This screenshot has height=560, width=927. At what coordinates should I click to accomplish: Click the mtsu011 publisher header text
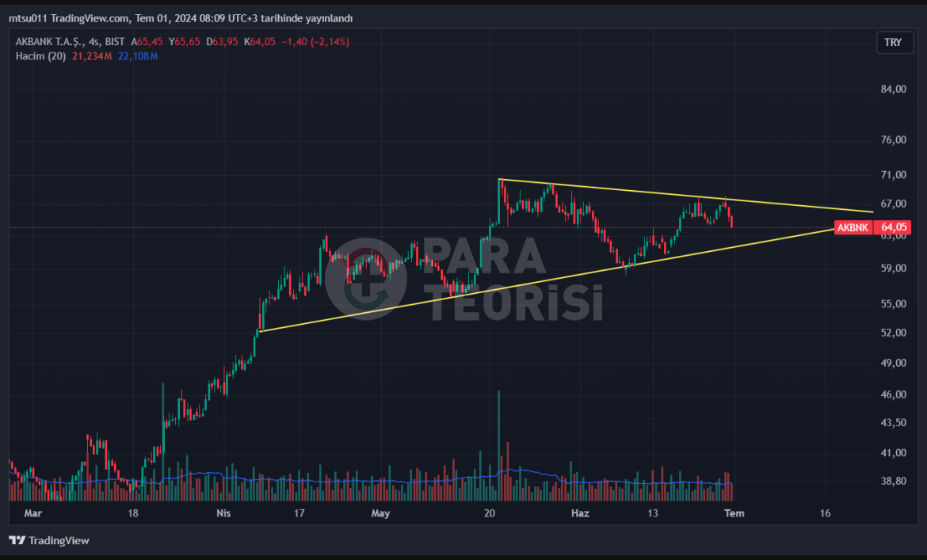click(x=181, y=18)
